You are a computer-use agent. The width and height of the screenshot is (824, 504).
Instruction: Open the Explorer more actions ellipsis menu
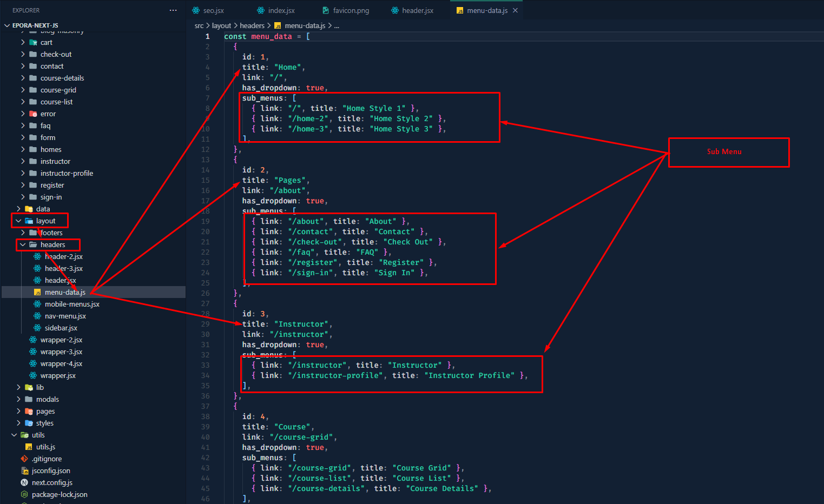point(173,10)
